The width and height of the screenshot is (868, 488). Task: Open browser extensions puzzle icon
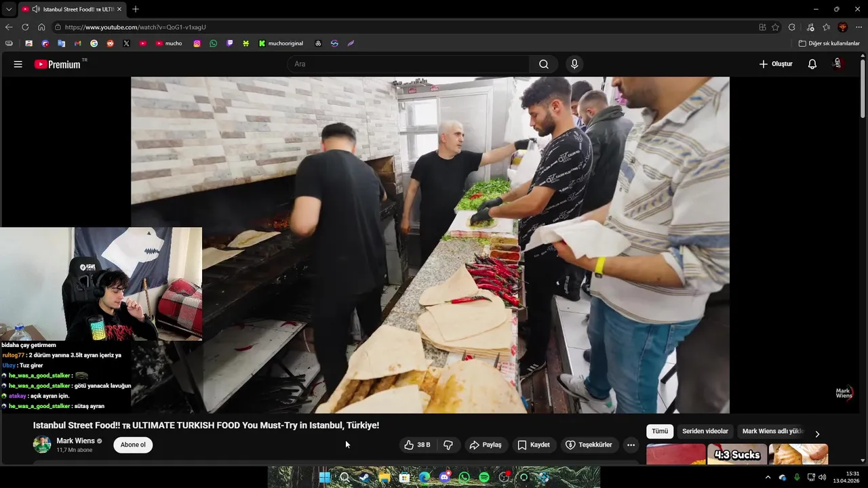tap(791, 27)
